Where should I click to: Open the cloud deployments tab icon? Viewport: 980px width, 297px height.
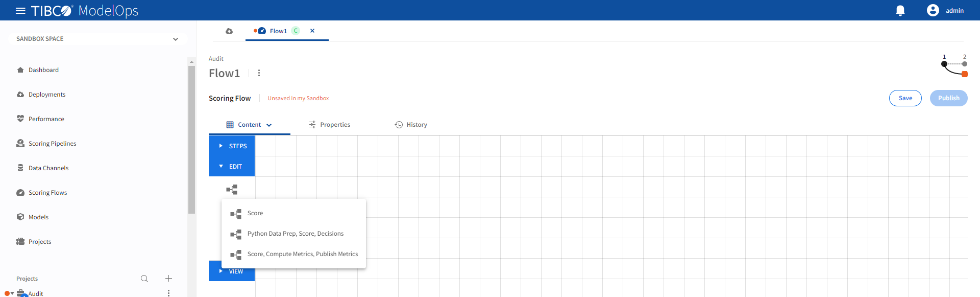point(229,31)
